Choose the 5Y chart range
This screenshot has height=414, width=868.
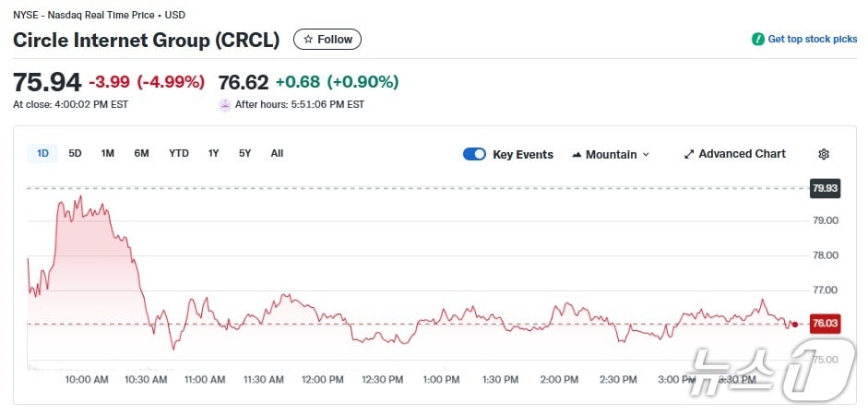(x=244, y=153)
